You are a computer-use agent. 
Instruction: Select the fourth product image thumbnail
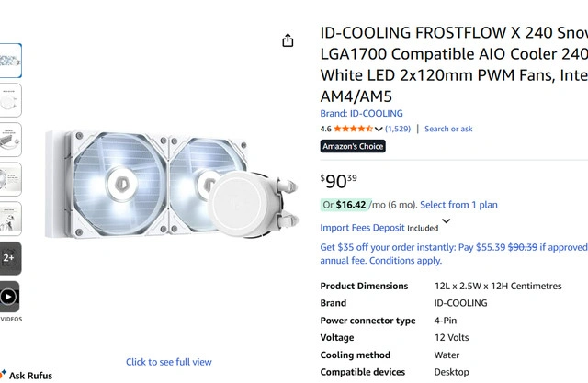(9, 179)
